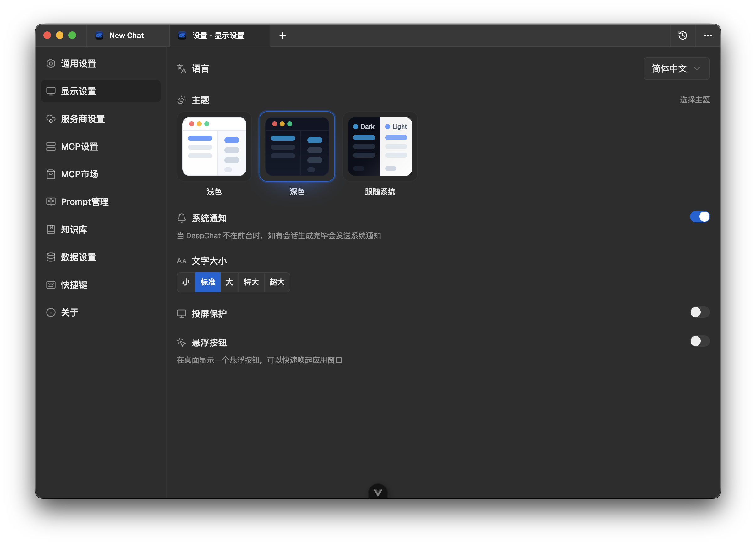
Task: Click the 关于 info icon
Action: [51, 312]
